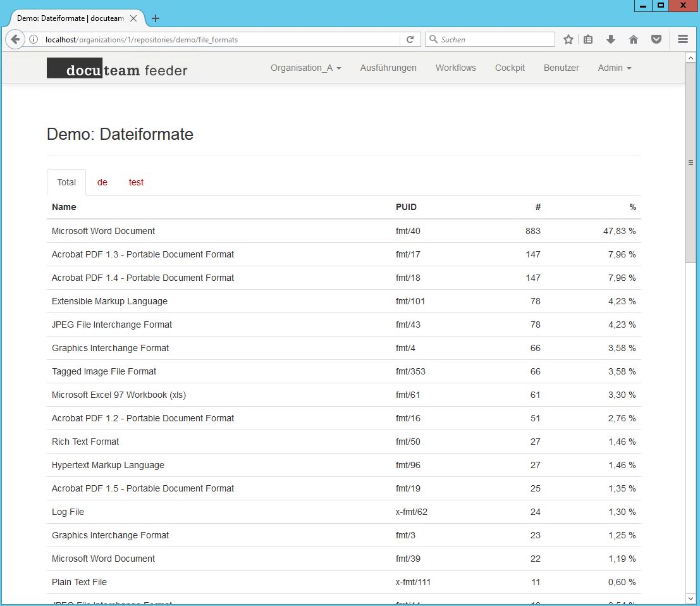Go to the browser home icon
The width and height of the screenshot is (700, 606).
[633, 39]
